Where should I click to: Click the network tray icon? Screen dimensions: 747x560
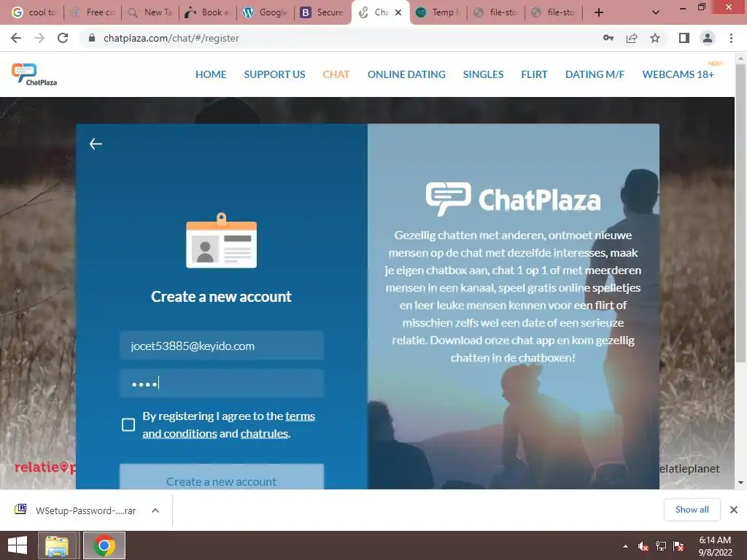pyautogui.click(x=661, y=546)
